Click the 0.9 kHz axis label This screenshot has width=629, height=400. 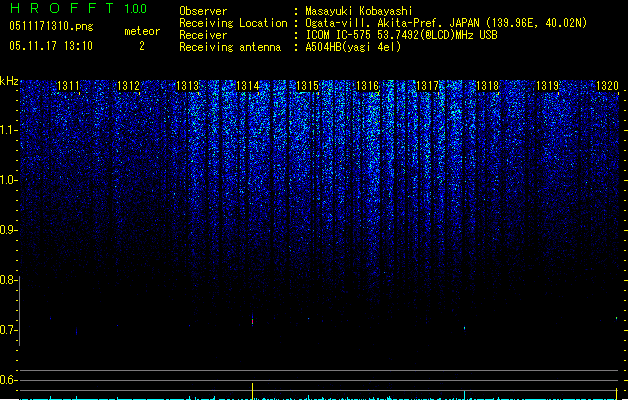click(x=9, y=230)
